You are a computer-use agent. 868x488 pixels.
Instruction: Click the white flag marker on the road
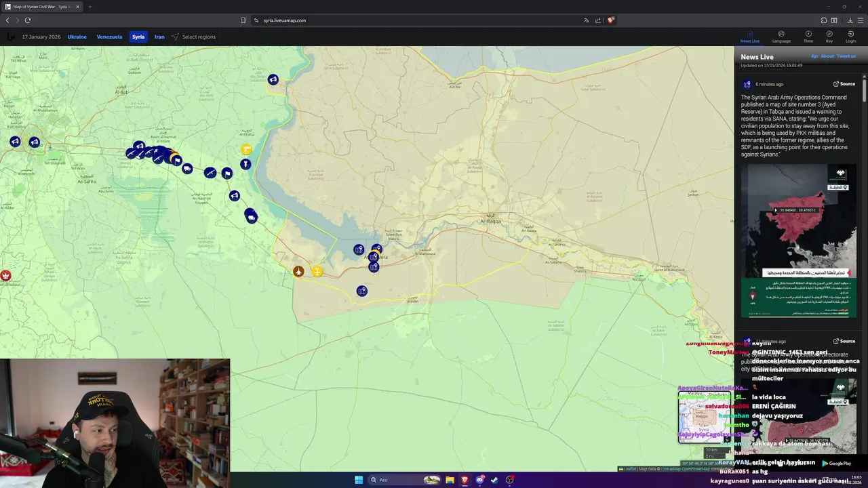(227, 174)
